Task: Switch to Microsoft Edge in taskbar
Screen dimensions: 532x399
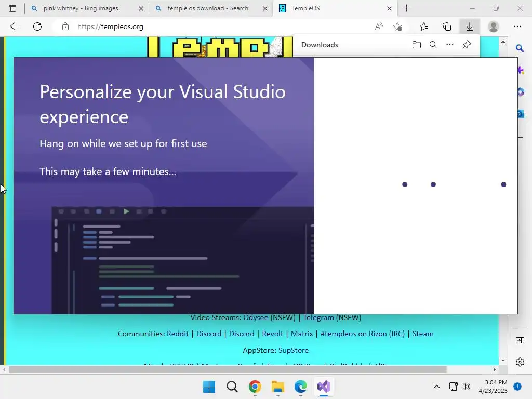Action: tap(301, 387)
